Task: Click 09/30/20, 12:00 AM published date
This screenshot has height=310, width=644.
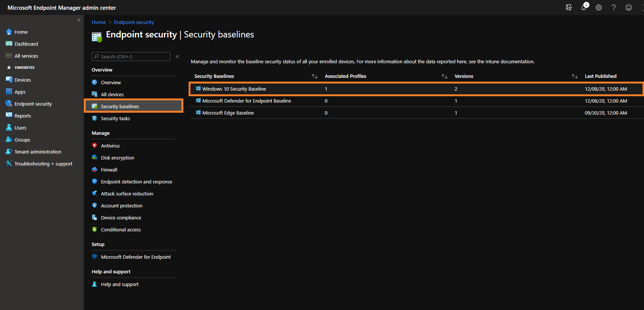Action: [x=606, y=113]
